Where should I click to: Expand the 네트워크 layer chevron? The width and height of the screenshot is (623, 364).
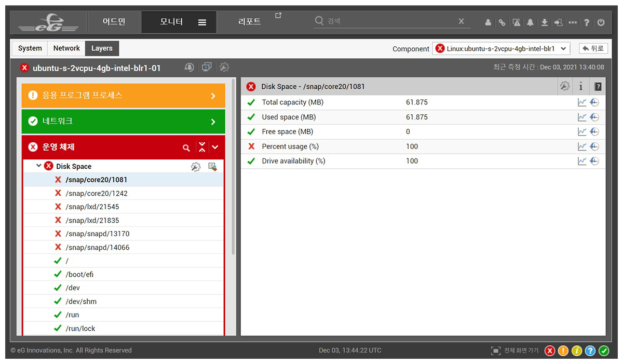[x=213, y=122]
